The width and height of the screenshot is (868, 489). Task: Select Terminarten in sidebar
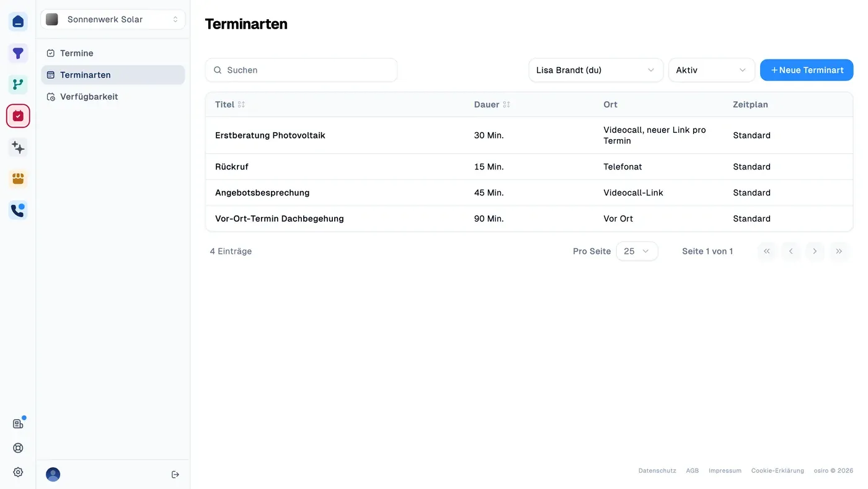[113, 75]
